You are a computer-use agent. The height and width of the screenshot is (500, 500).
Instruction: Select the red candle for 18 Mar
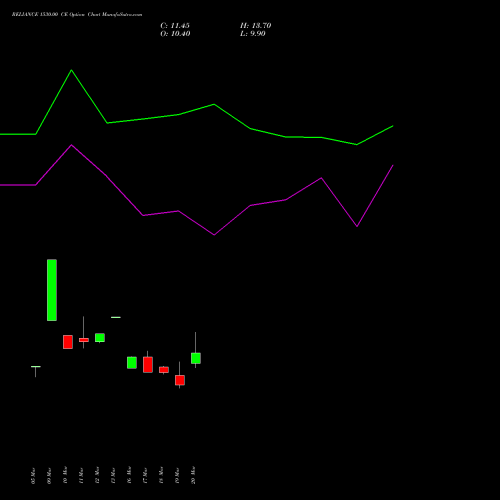coord(164,370)
